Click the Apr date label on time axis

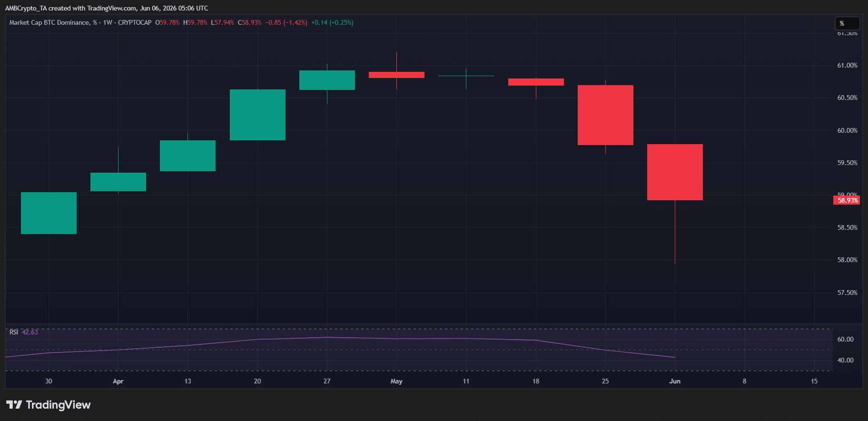click(118, 381)
